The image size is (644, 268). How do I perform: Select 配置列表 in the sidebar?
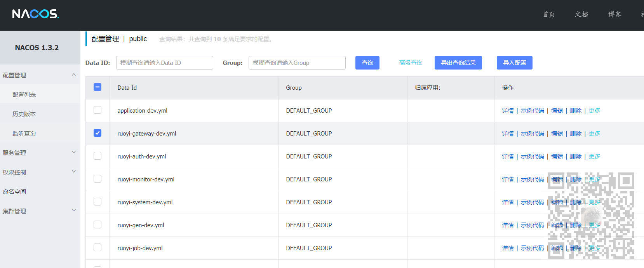click(24, 94)
